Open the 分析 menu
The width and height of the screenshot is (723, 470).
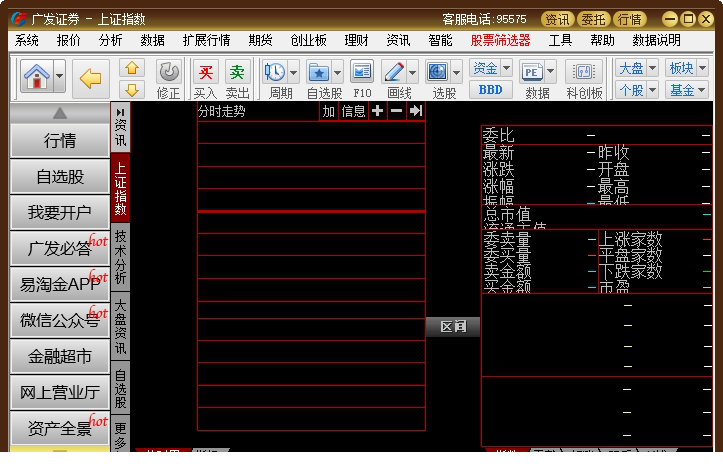(111, 41)
